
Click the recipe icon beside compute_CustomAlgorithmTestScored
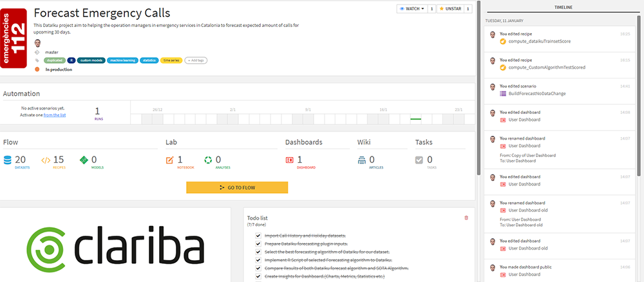coord(503,68)
